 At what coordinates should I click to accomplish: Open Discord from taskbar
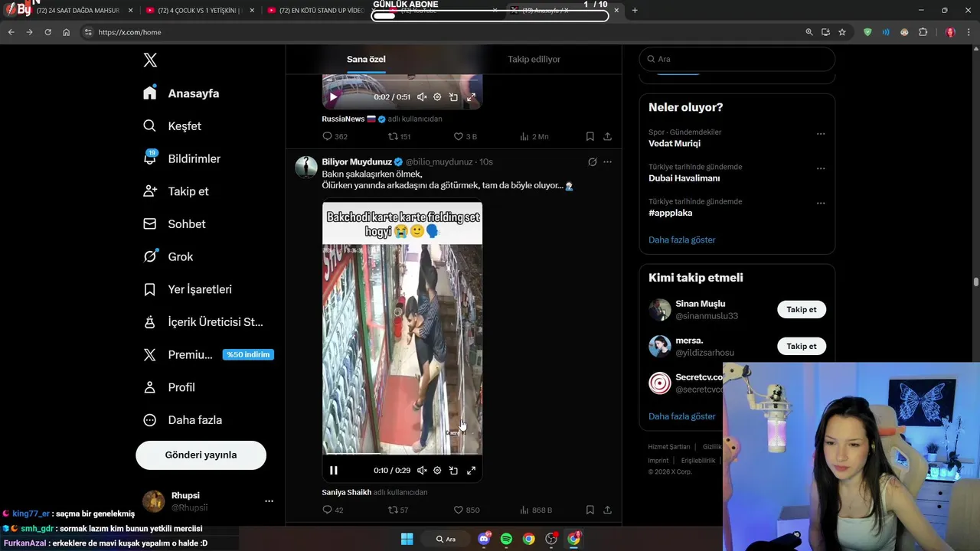click(484, 539)
